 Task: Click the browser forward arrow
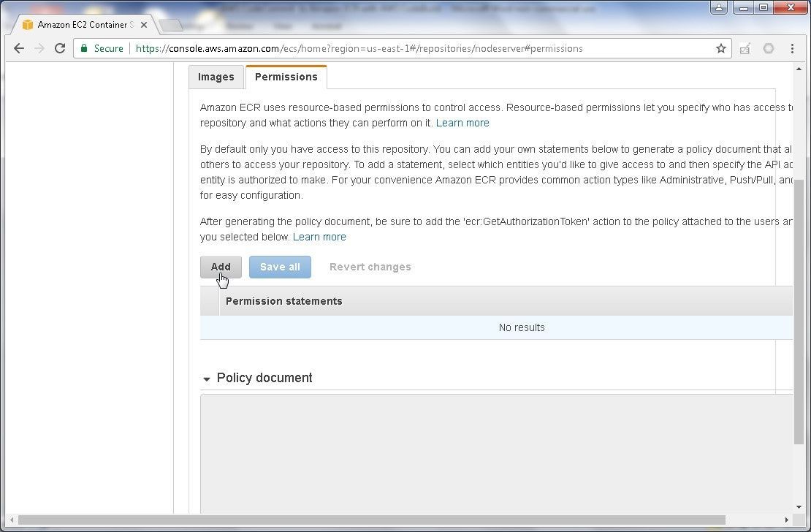(39, 48)
